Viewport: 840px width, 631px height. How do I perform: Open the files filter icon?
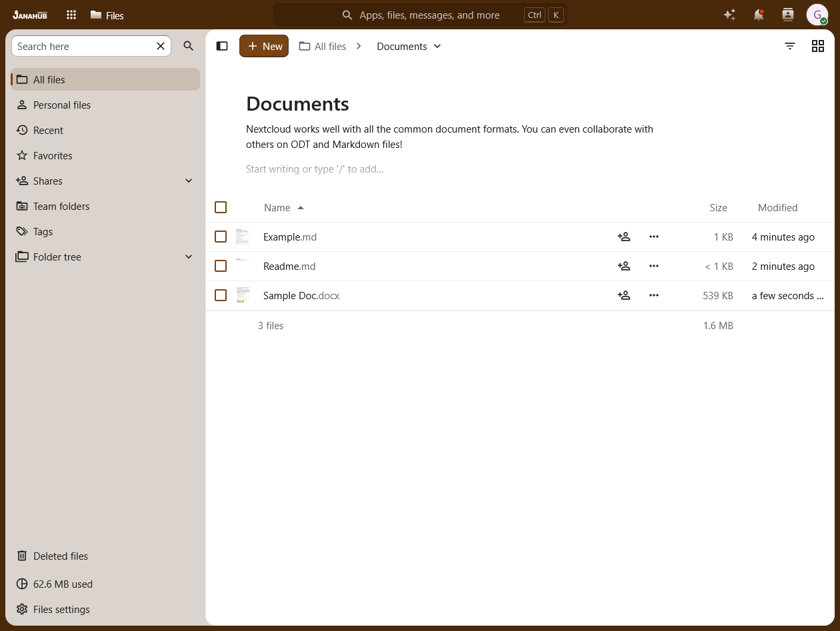tap(790, 46)
